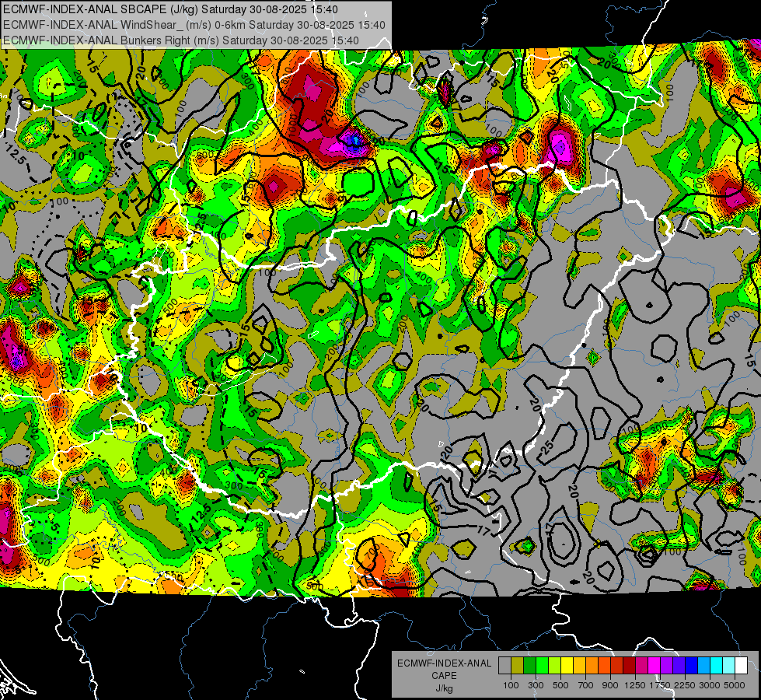Pick the dark red legend swatch
This screenshot has height=700, width=761.
coord(629,666)
